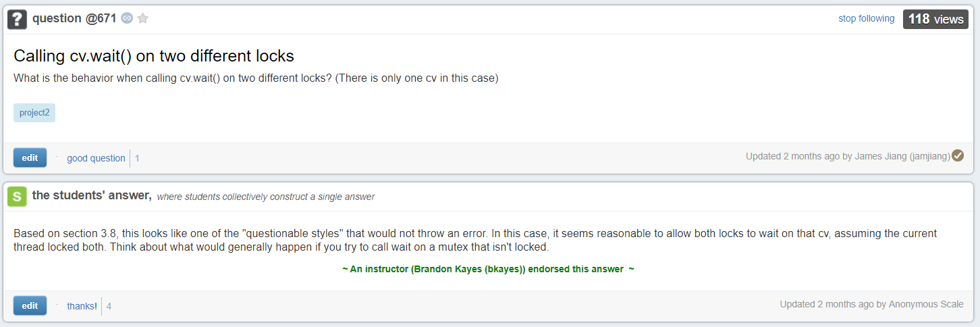Mark the post as good question
Screen dimensions: 980x327
[x=96, y=158]
